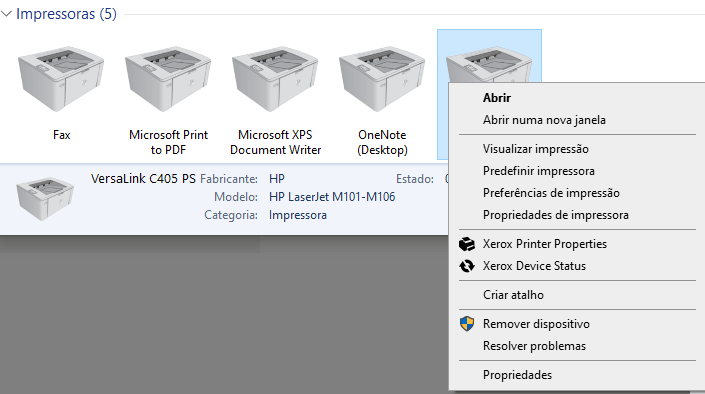Click the HP LaserJet M101-M106 model value
705x394 pixels.
tap(332, 197)
